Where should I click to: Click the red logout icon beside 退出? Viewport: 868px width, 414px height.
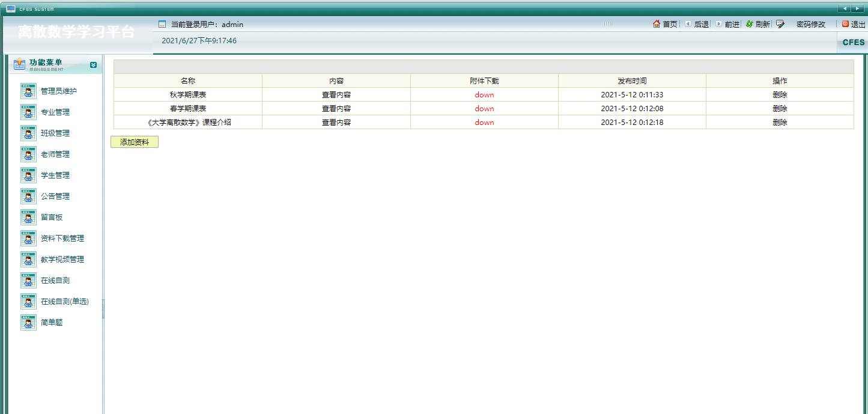tap(845, 24)
